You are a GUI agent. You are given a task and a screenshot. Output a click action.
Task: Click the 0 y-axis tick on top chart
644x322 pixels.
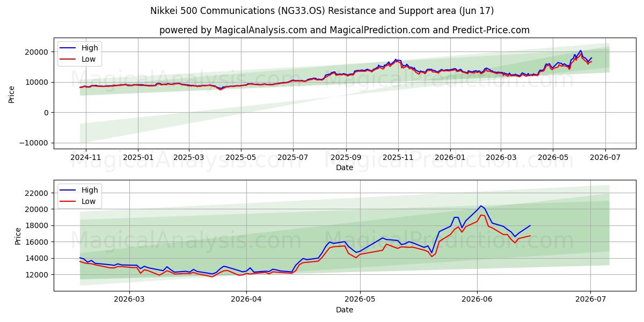(47, 113)
